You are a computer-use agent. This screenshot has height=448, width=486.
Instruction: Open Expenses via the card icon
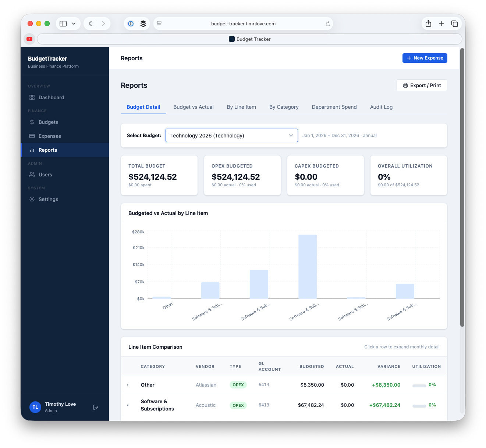(x=32, y=136)
